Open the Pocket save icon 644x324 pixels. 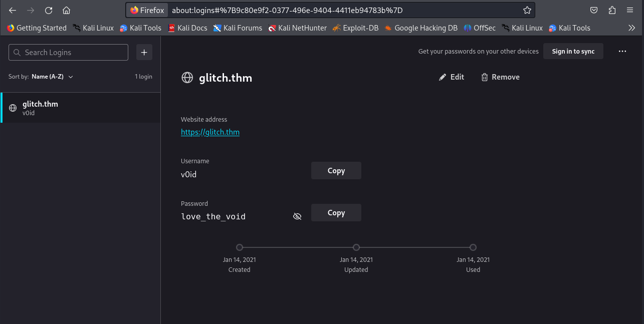pyautogui.click(x=594, y=11)
